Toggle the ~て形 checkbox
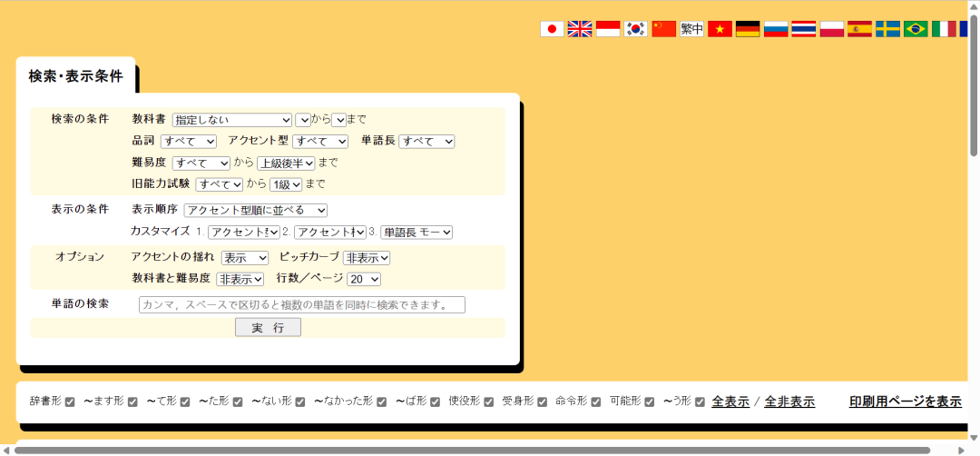 tap(185, 402)
